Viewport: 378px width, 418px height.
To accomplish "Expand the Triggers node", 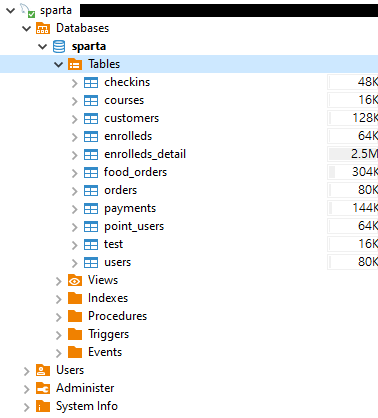I will 59,335.
